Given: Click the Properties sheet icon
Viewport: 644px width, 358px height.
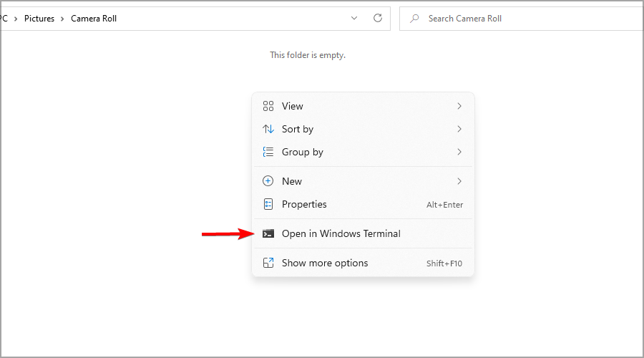Looking at the screenshot, I should 268,204.
